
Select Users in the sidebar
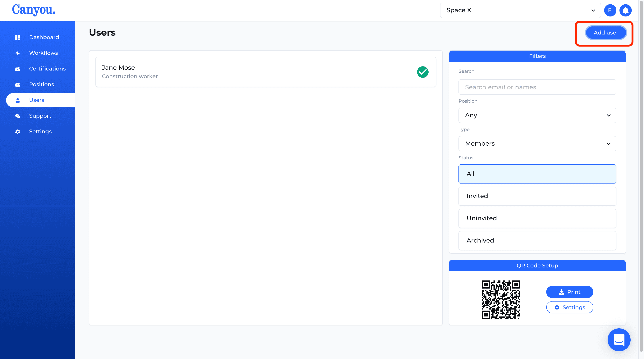point(40,100)
